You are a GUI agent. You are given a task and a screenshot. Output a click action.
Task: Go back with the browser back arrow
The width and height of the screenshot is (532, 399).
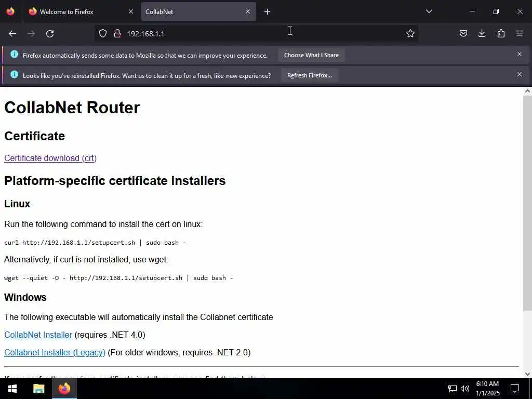pos(12,34)
